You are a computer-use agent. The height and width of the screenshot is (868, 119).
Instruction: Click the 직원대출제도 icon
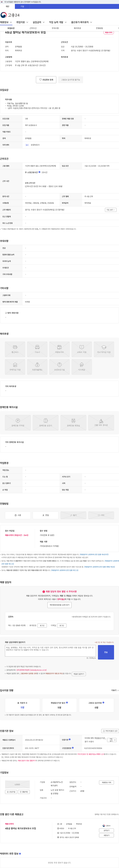coord(37,367)
